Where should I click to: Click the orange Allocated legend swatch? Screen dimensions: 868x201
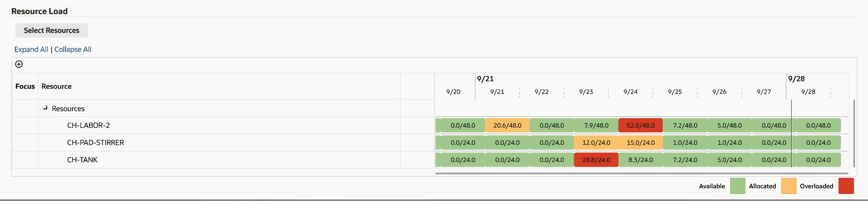coord(788,186)
